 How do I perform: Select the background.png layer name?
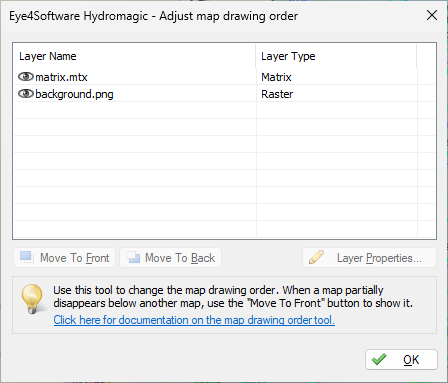74,94
